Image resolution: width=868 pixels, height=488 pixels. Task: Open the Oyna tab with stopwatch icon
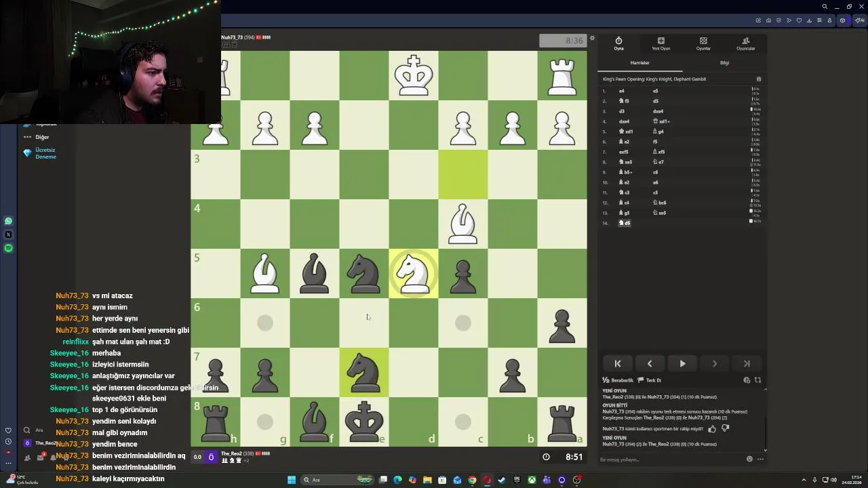tap(618, 43)
